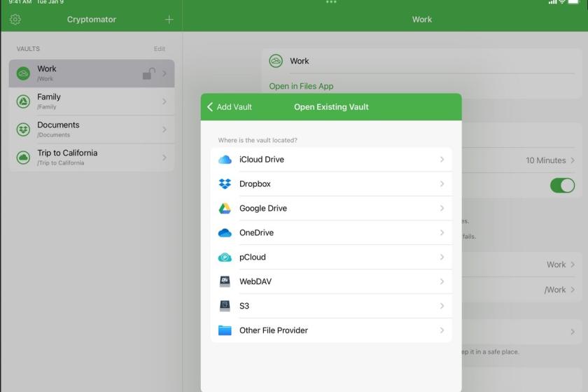
Task: Open the Family row chevron
Action: (164, 101)
